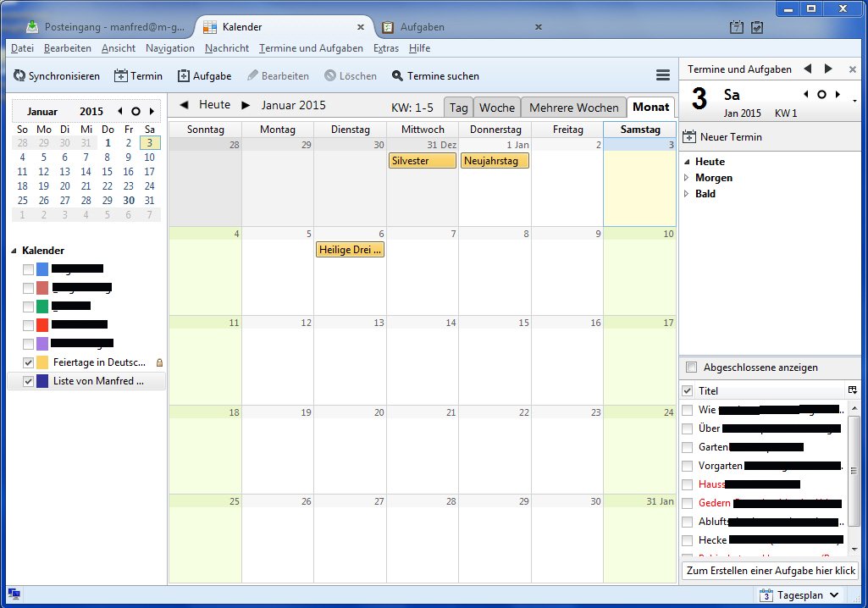Click green color swatch in calendar list

[42, 307]
